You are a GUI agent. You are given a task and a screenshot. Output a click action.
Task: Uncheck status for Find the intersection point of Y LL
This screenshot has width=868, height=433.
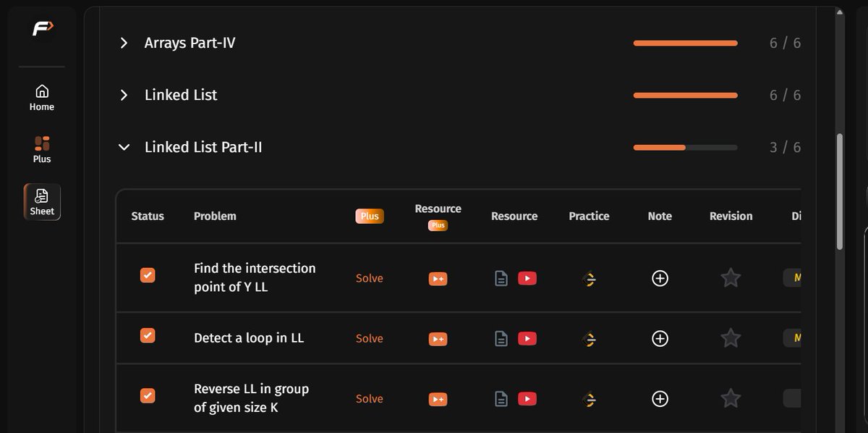[148, 275]
